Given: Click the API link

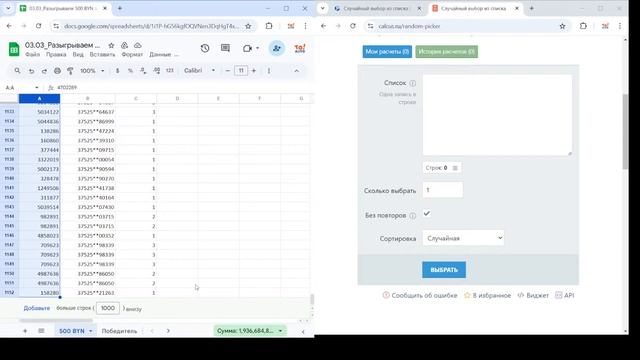Looking at the screenshot, I should [x=565, y=295].
